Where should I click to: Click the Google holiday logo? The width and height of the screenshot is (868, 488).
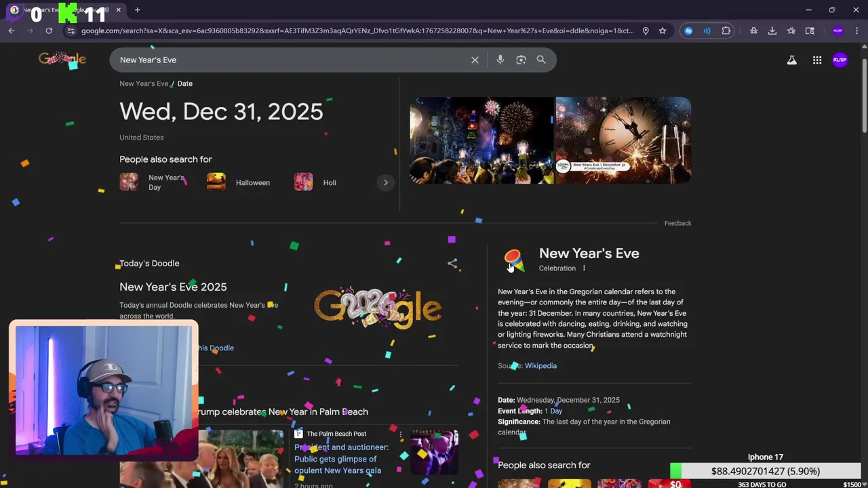click(62, 60)
